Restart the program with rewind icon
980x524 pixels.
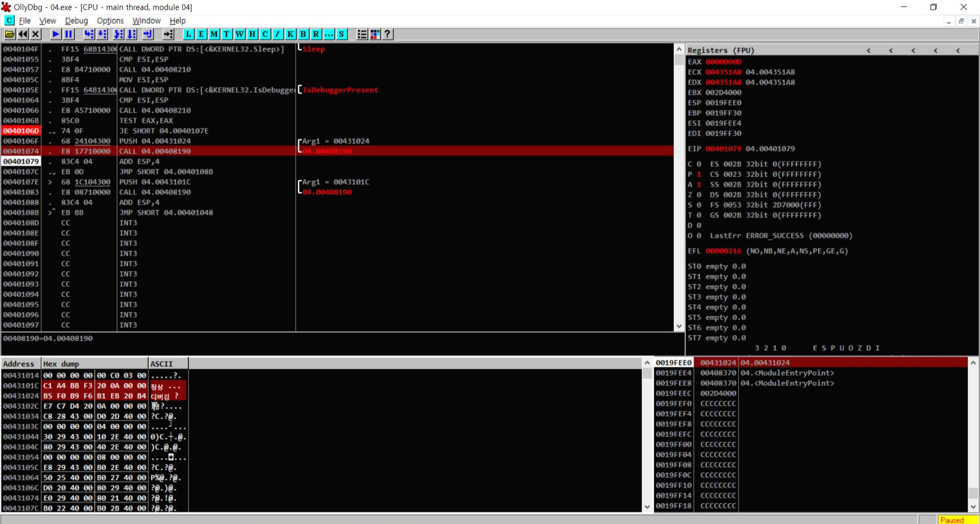[23, 34]
